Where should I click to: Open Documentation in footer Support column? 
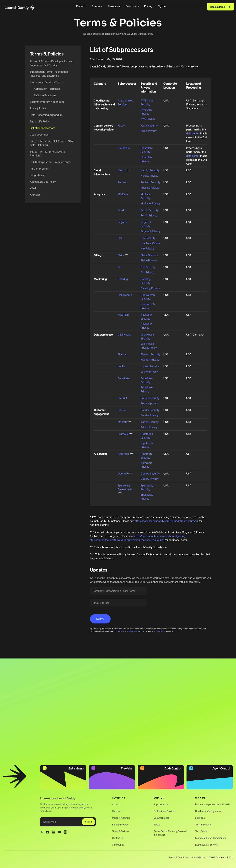161,818
